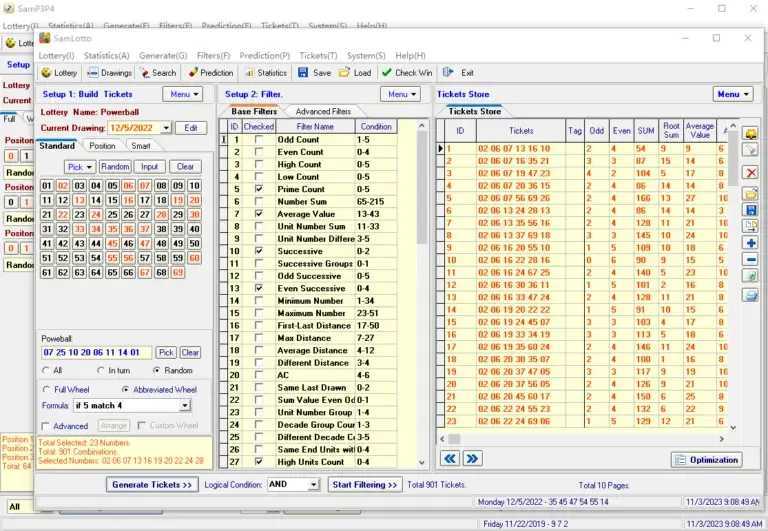Click the Generate Tickets >> button
The height and width of the screenshot is (531, 768).
[x=152, y=484]
